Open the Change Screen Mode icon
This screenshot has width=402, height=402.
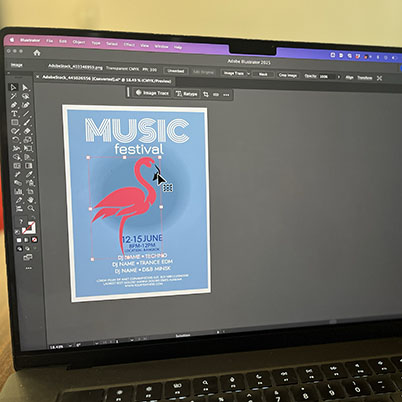(28, 257)
